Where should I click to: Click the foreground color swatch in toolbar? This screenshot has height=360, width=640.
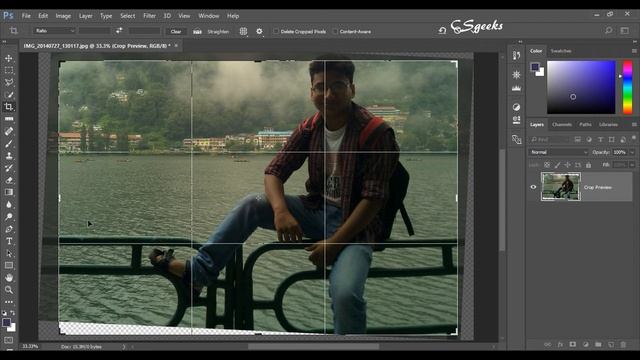click(6, 322)
